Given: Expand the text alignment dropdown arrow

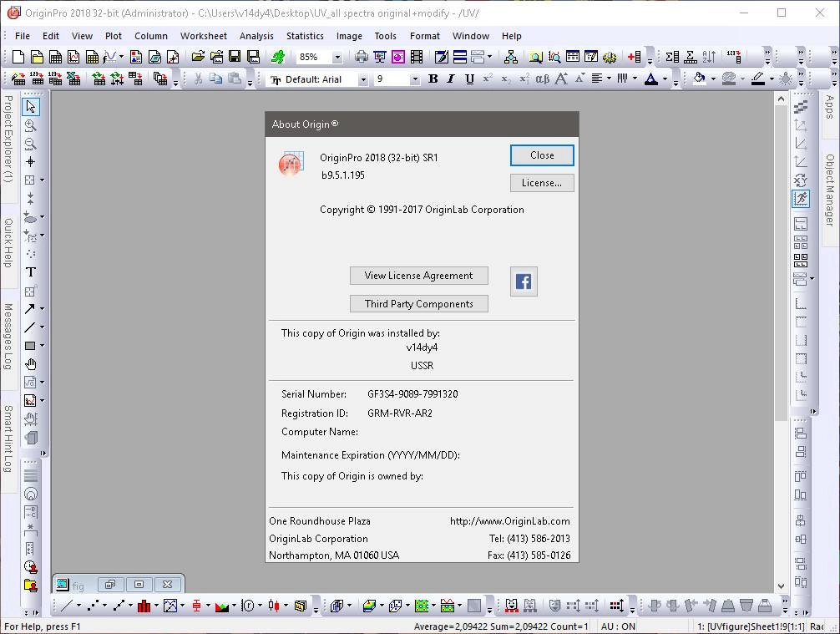Looking at the screenshot, I should coord(609,79).
